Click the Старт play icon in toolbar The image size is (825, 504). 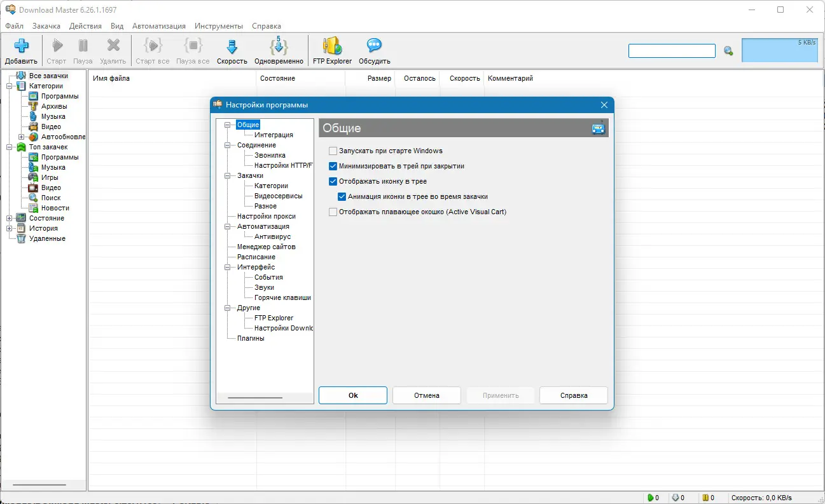(x=57, y=46)
